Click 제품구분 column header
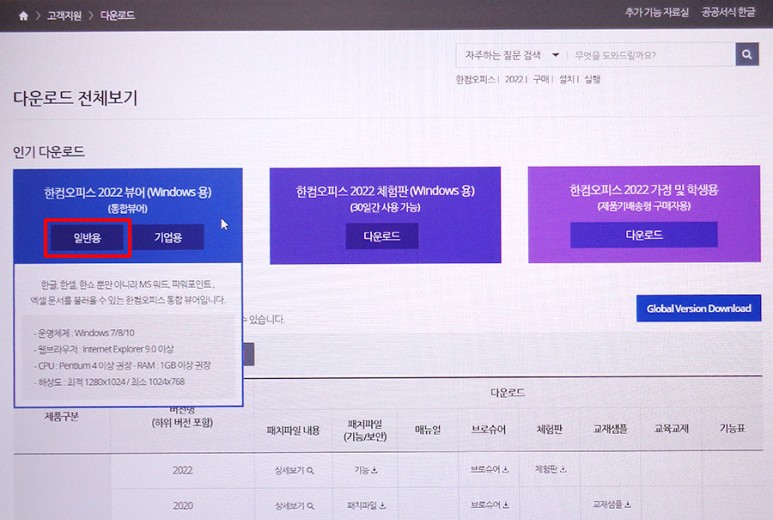 tap(62, 416)
